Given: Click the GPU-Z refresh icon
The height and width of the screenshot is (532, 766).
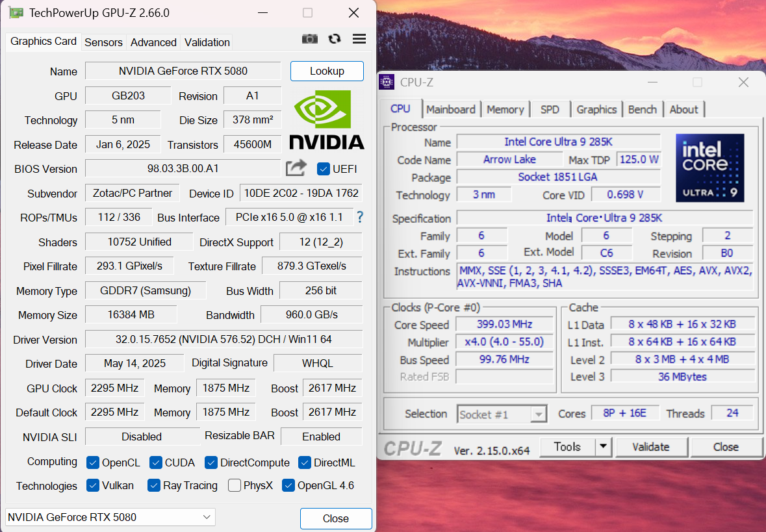Looking at the screenshot, I should click(x=335, y=39).
